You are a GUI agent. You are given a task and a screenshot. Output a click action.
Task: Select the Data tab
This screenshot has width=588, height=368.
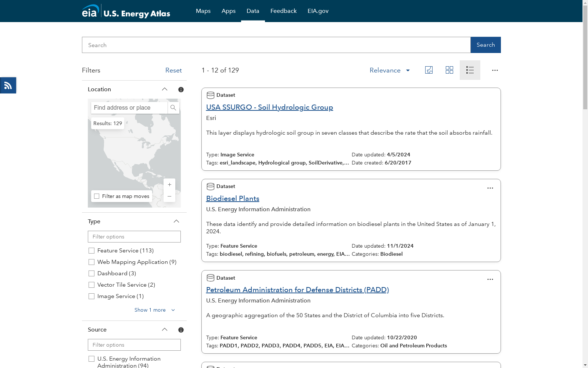pos(253,11)
